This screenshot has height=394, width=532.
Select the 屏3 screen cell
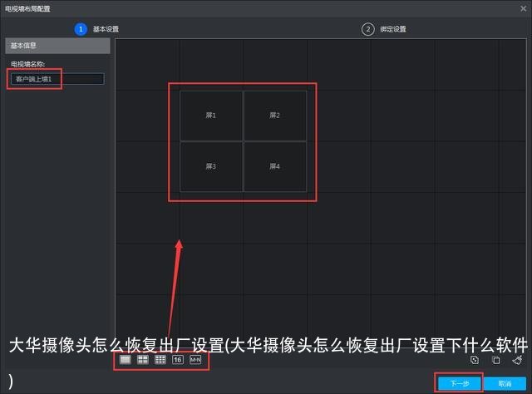click(211, 166)
